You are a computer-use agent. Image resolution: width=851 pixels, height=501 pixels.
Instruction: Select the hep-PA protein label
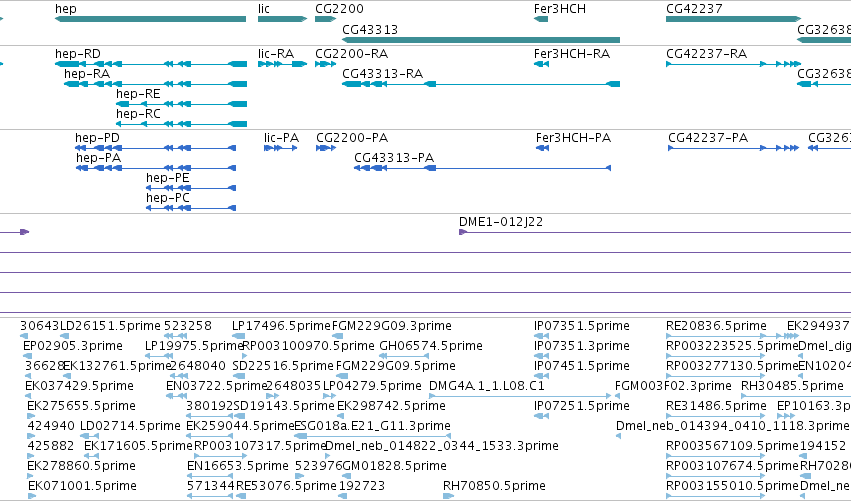98,158
